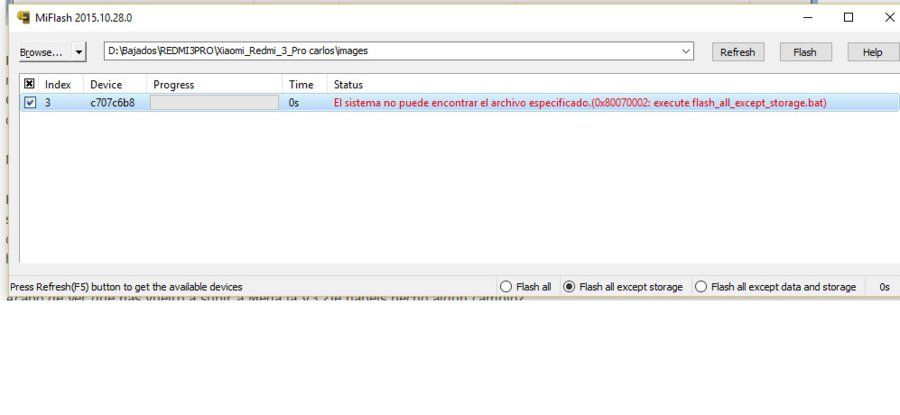Close the MiFlash window
Screen dimensions: 900x415
coord(889,18)
